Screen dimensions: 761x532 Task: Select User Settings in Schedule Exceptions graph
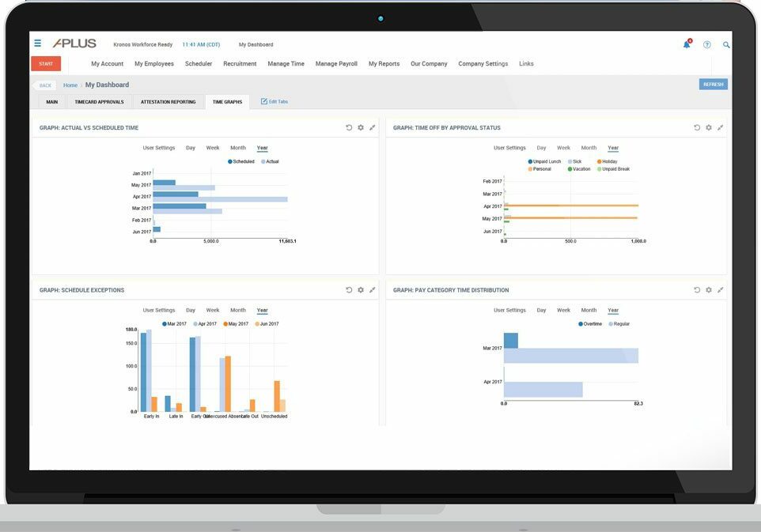coord(159,311)
